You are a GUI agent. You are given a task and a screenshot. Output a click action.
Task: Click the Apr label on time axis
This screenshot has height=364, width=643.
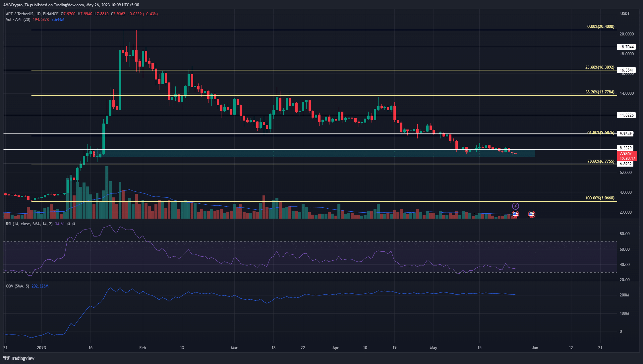coord(335,348)
